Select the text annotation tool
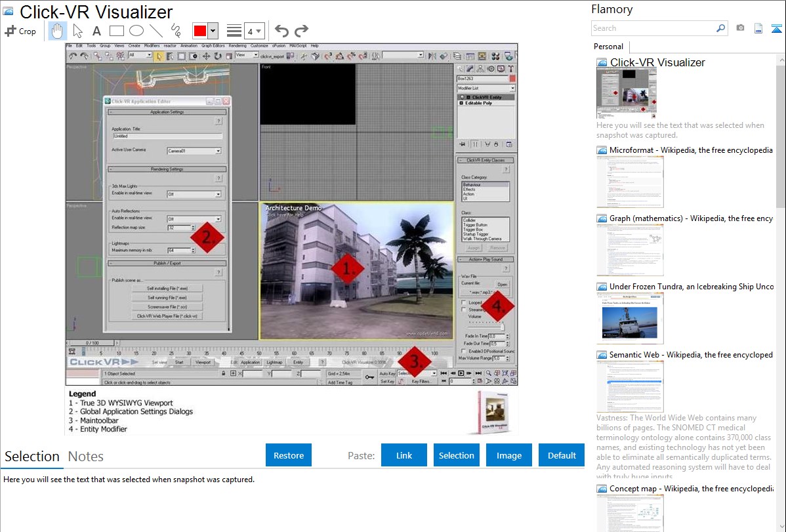Viewport: 786px width, 532px height. [x=96, y=31]
